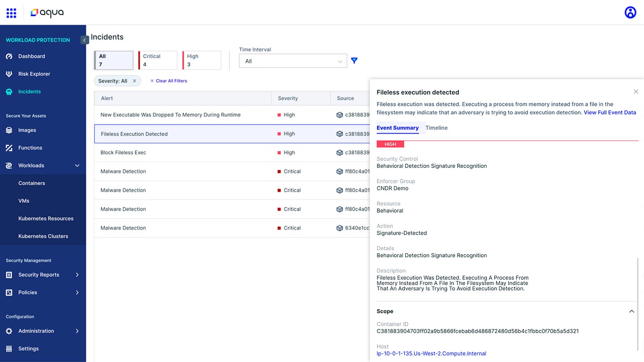Expand the Security Reports submenu
This screenshot has width=644, height=362.
pos(77,275)
